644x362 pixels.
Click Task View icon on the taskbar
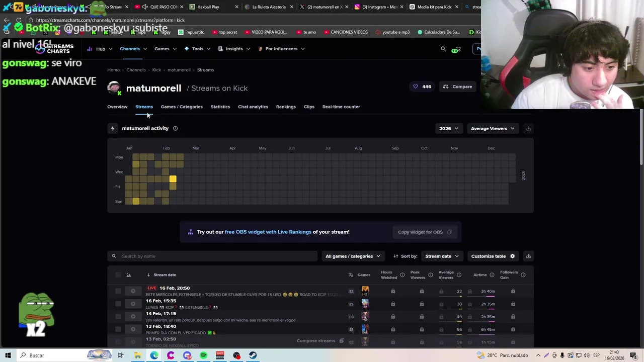coord(121,355)
